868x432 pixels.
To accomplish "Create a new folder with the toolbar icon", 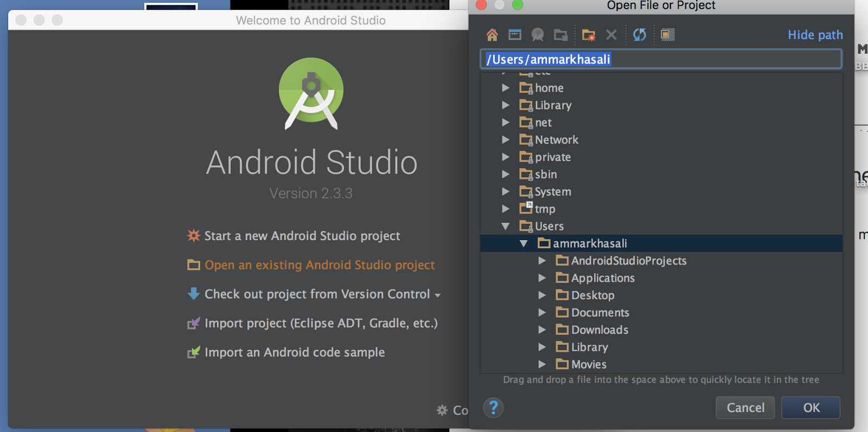I will [589, 35].
